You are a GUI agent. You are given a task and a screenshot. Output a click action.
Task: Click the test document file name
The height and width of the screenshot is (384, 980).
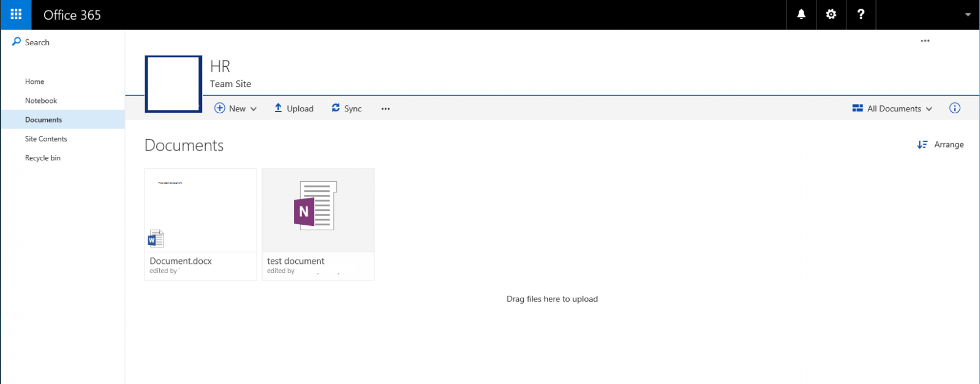tap(296, 261)
